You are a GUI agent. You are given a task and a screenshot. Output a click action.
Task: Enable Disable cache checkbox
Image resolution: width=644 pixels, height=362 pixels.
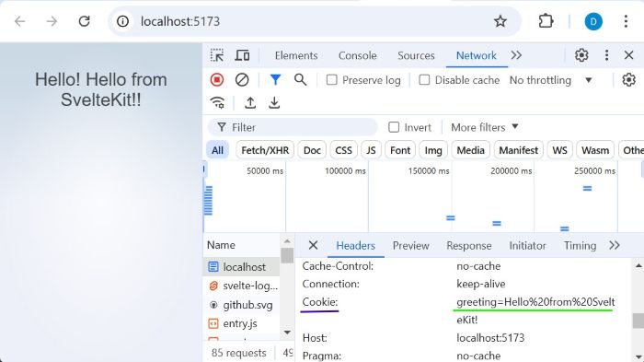tap(424, 80)
